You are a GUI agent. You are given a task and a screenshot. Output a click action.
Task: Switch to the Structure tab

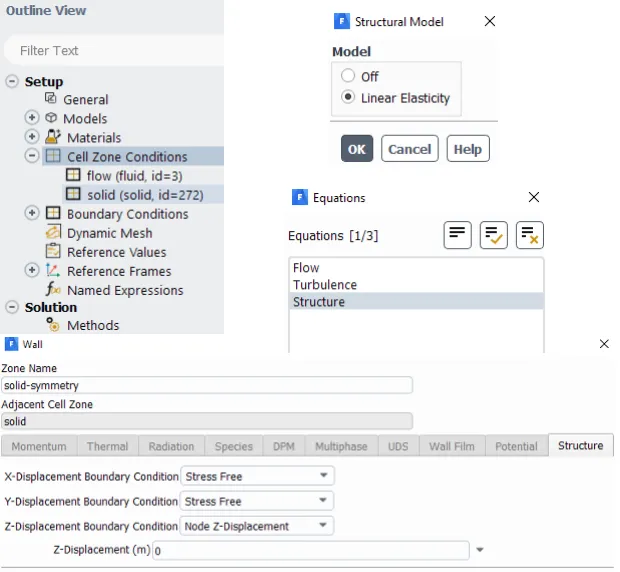(580, 446)
